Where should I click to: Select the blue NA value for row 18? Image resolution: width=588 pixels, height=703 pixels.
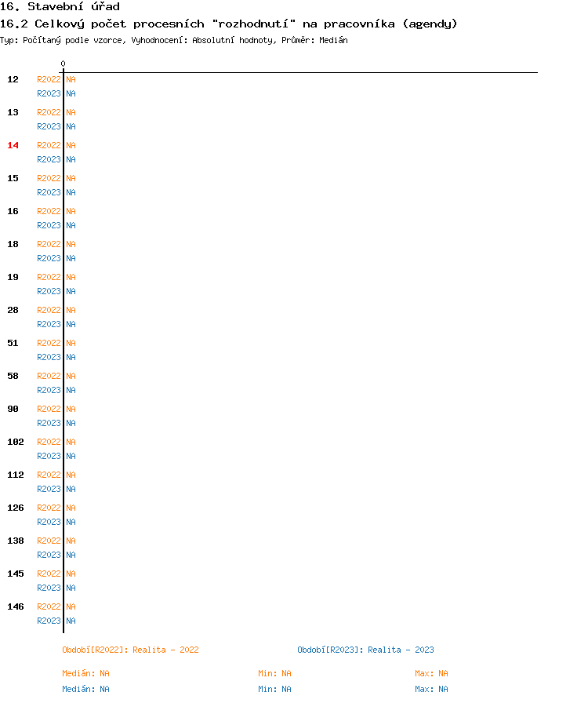pos(71,258)
